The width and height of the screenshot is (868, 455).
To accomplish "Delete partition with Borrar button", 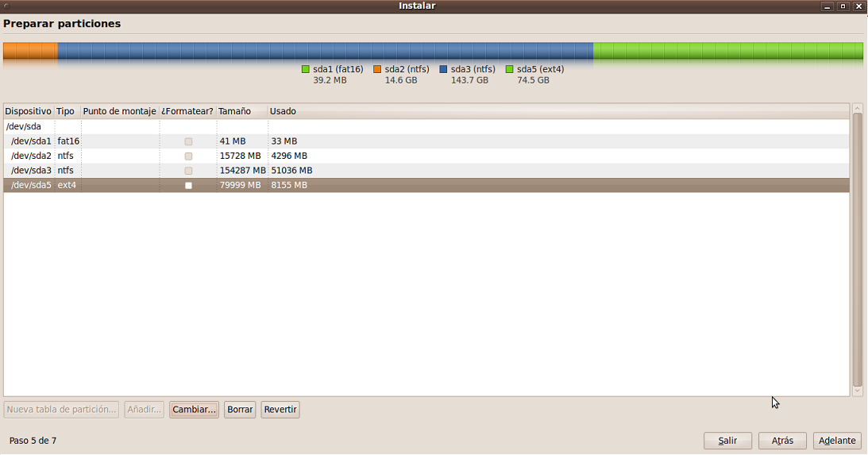I will point(240,410).
